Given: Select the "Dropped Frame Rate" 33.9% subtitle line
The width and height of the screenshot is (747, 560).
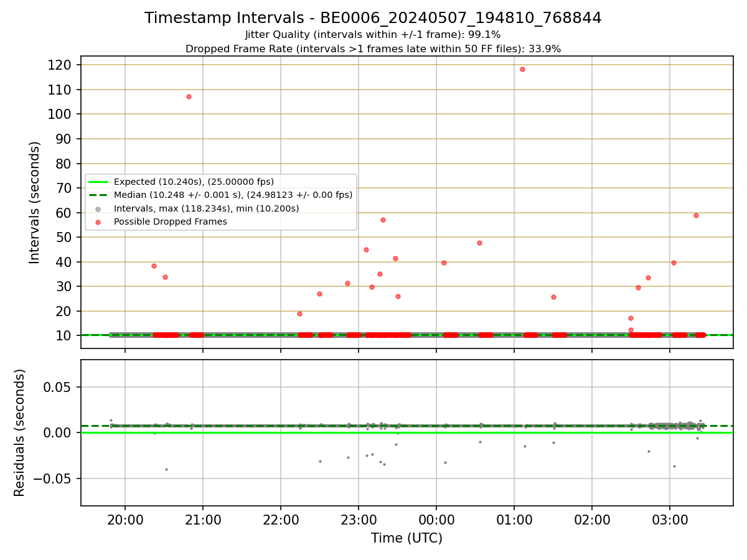Looking at the screenshot, I should click(373, 49).
